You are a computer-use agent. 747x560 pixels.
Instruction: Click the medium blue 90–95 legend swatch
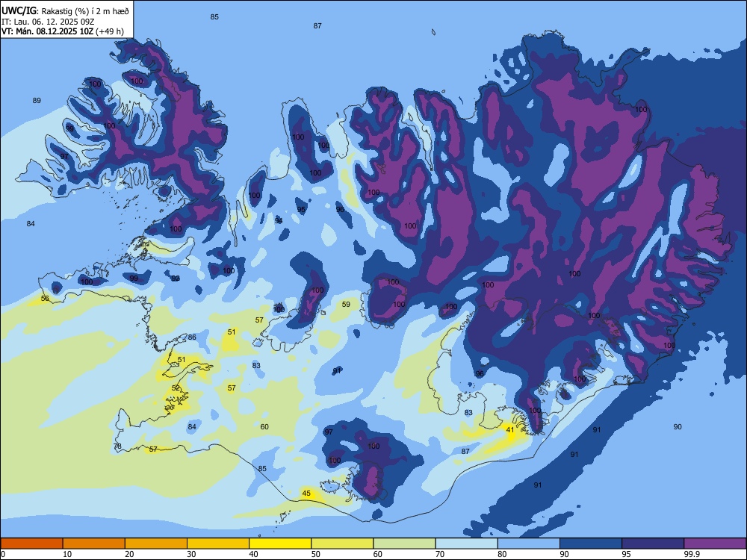tap(591, 544)
